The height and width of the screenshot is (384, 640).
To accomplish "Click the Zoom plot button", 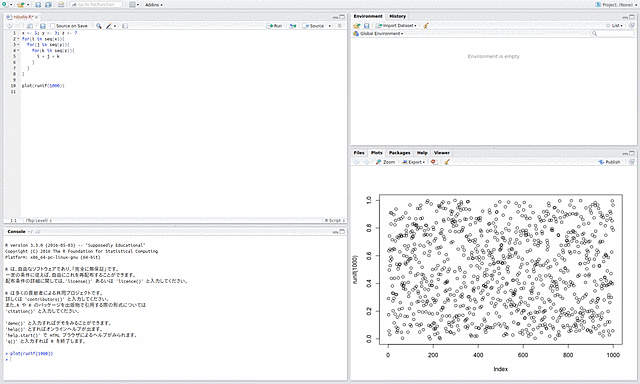I will (x=385, y=162).
